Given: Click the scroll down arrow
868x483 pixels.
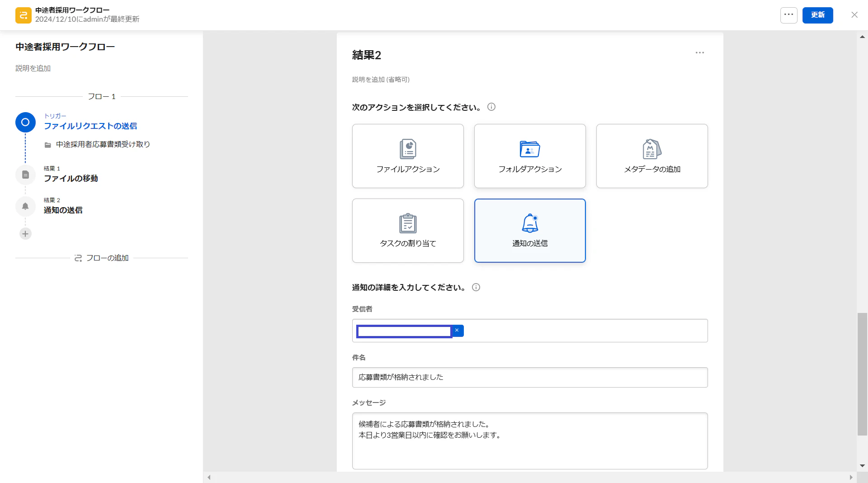Looking at the screenshot, I should coord(862,466).
